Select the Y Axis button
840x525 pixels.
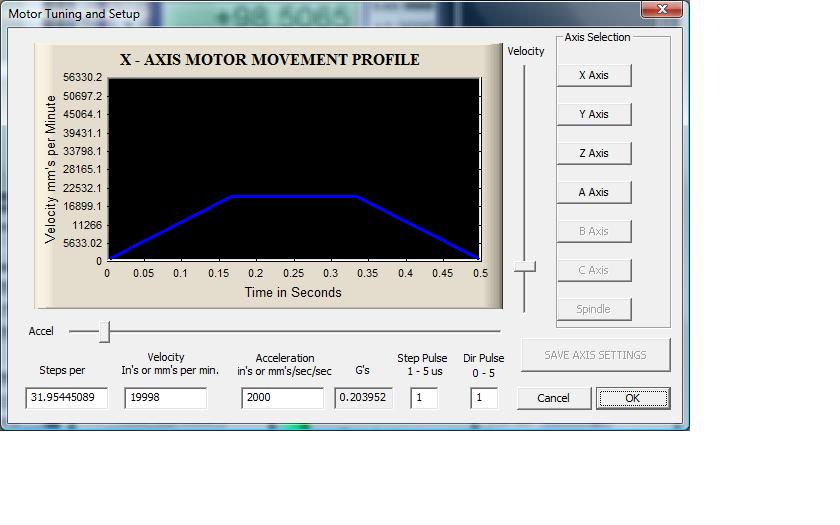(x=593, y=114)
